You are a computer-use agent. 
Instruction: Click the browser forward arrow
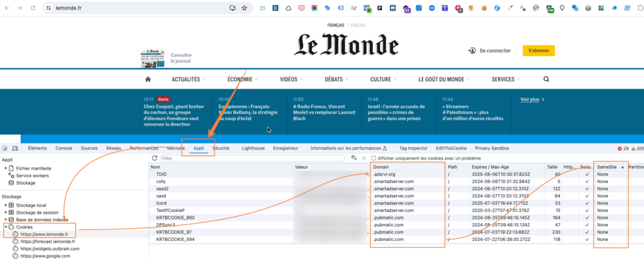(20, 8)
